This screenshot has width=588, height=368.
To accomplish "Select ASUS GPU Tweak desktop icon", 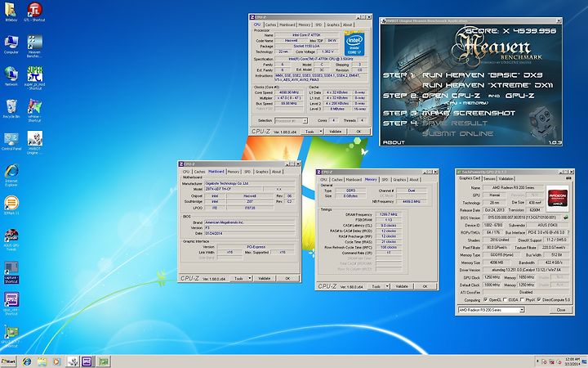I will point(11,239).
